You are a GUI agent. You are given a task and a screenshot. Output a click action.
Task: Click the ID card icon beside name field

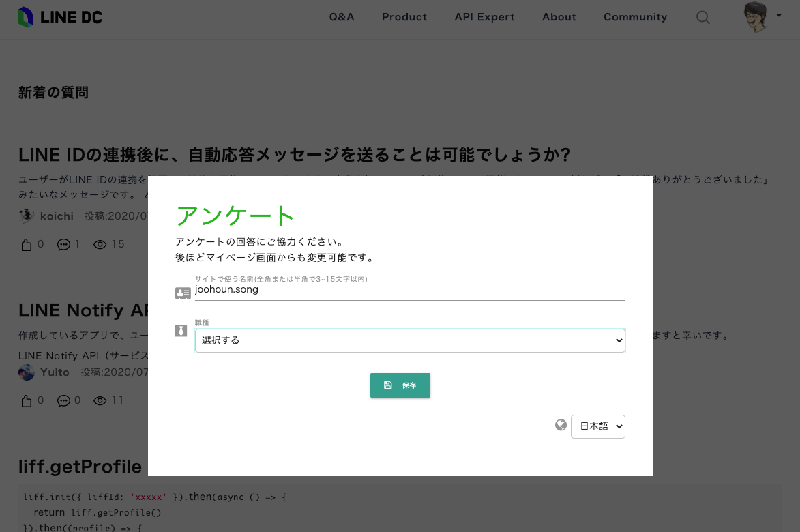(183, 293)
